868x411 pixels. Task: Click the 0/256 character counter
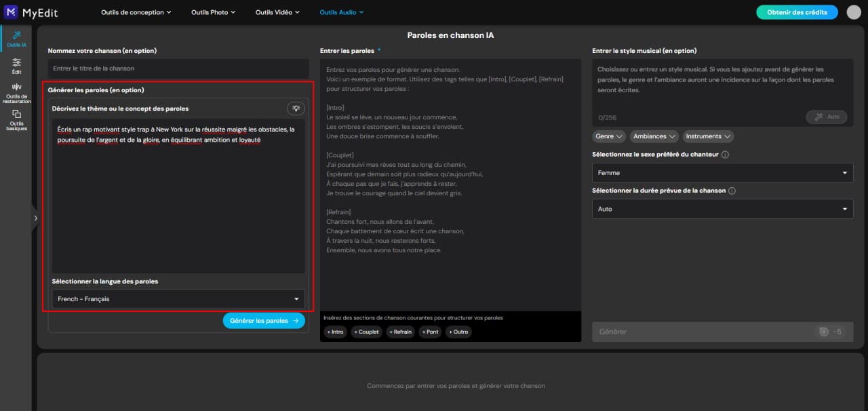click(x=607, y=117)
